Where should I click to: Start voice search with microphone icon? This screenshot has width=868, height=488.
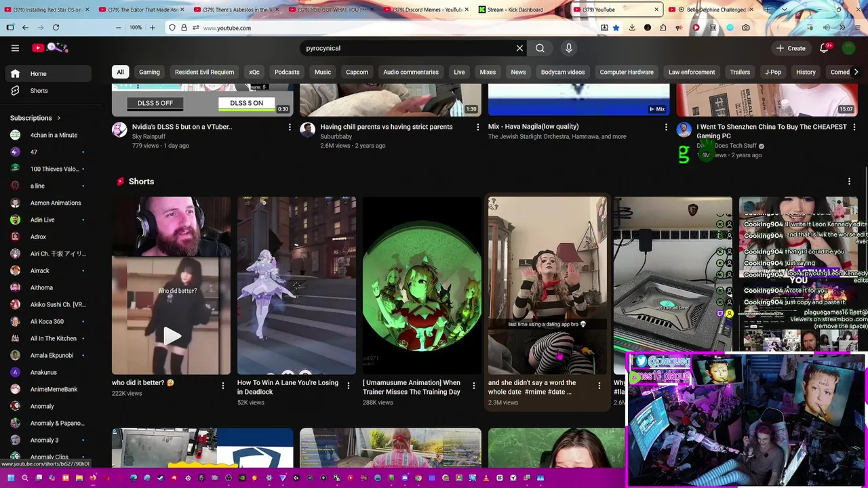point(569,48)
